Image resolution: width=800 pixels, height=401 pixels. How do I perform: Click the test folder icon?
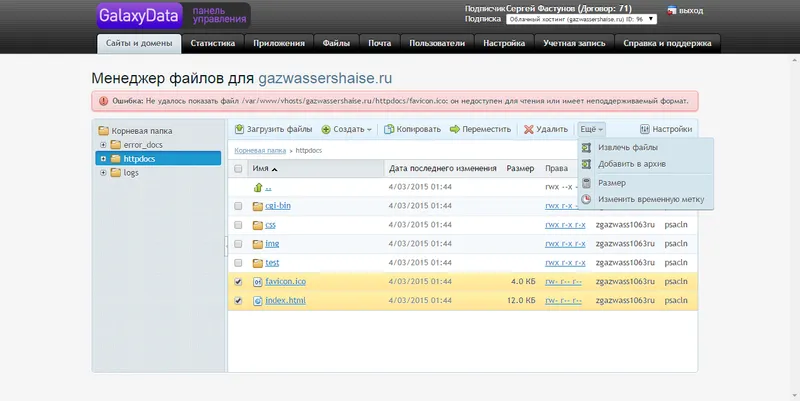pos(258,263)
